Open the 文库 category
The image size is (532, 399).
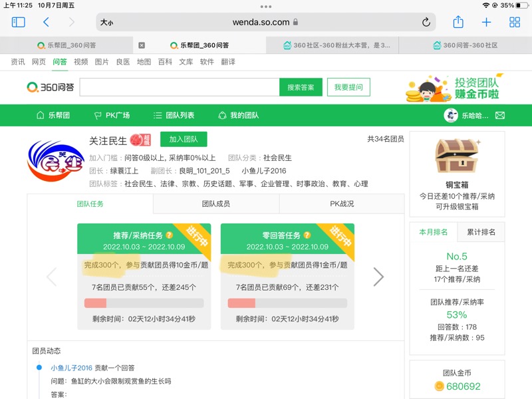tap(186, 62)
